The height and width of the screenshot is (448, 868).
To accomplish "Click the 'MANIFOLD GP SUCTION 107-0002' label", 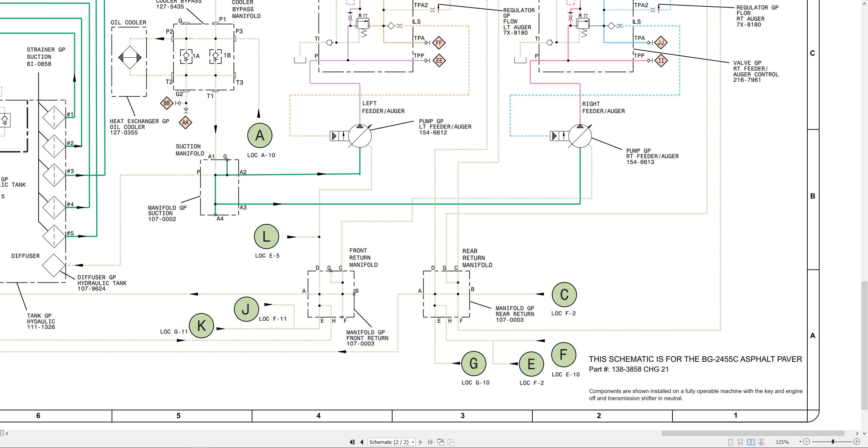I will 167,213.
